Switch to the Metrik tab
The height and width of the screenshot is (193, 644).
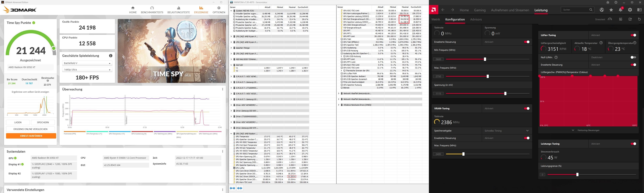[435, 20]
